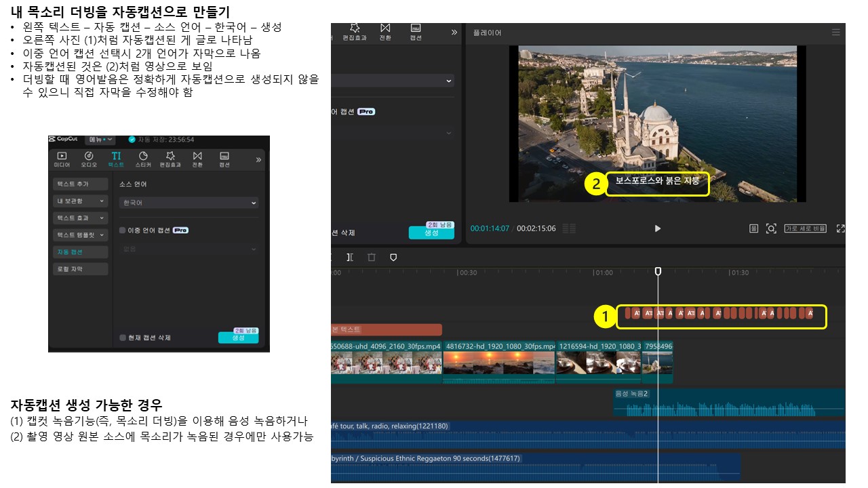This screenshot has height=488, width=868.
Task: Expand the 내 보관함 dropdown in the sidebar
Action: 80,201
